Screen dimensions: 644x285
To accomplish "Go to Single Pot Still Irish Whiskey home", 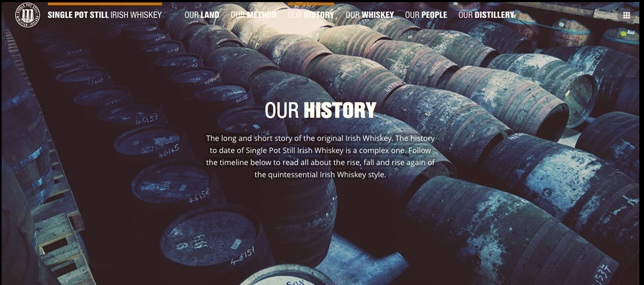I will (x=105, y=15).
